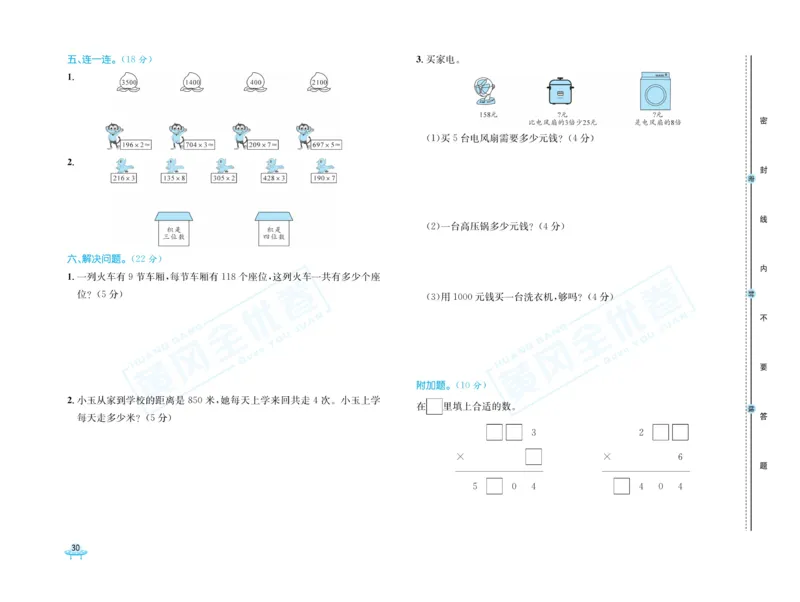Viewport: 800px width, 602px height.
Task: Click the blank box in 在□里填上合适的数
Action: pos(434,406)
